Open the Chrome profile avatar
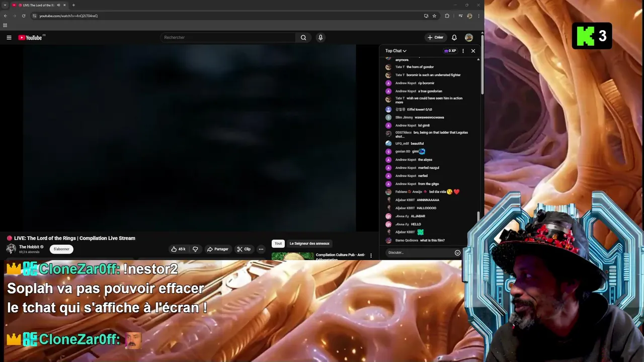The width and height of the screenshot is (644, 362). click(469, 16)
